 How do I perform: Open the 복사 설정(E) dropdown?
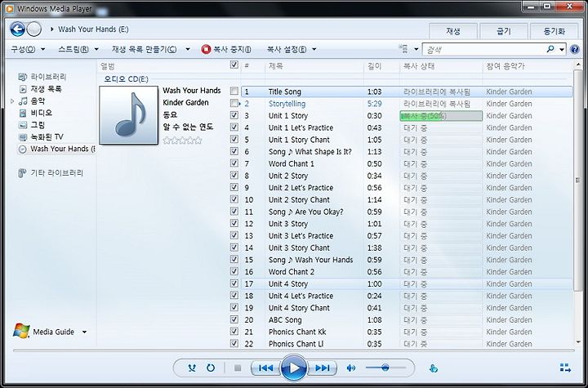click(x=292, y=49)
